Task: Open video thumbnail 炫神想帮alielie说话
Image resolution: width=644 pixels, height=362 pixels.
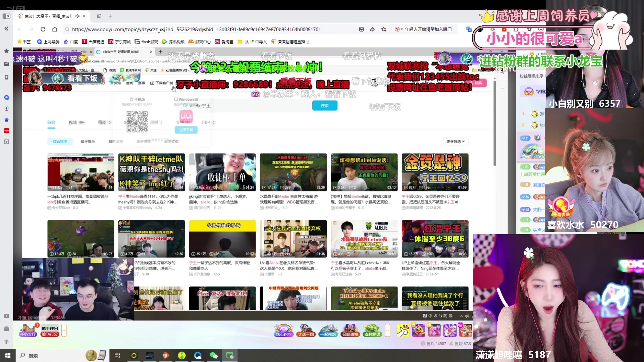Action: pos(364,172)
